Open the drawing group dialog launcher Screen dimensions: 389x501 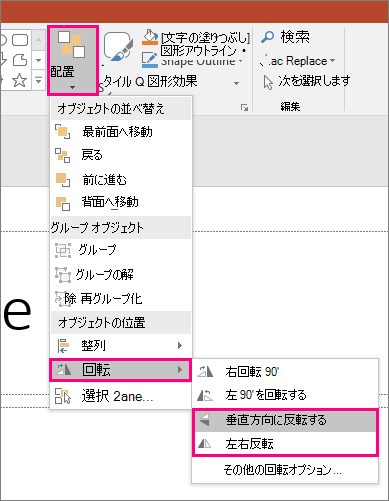pyautogui.click(x=245, y=107)
